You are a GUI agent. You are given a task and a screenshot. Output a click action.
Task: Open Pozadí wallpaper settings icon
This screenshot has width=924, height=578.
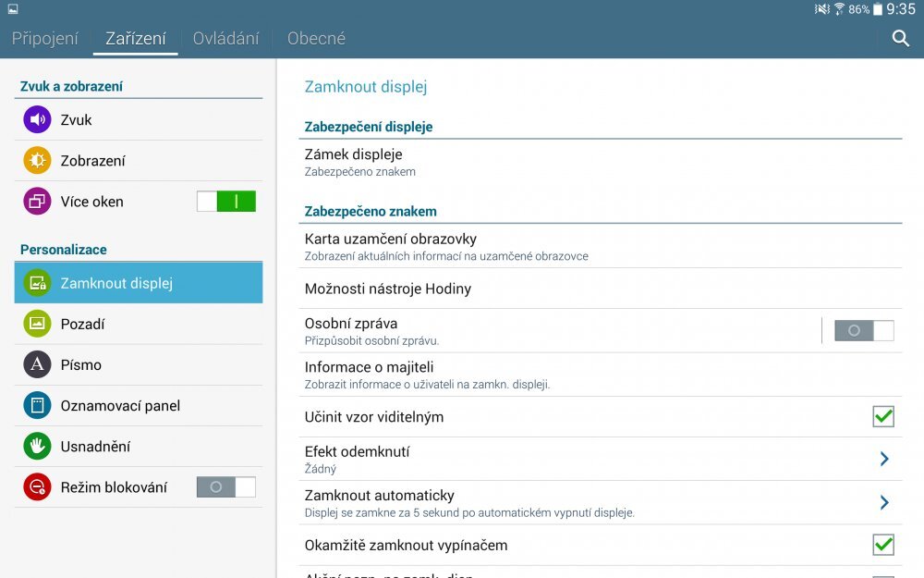36,324
